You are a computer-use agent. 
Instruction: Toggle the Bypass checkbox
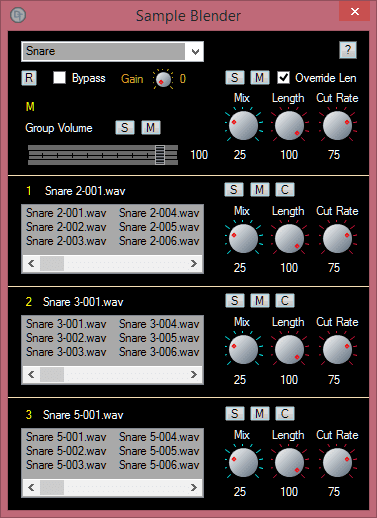pos(59,78)
